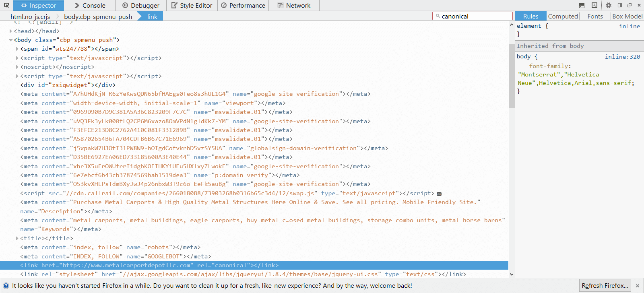Open the Performance tab
Viewport: 644px width, 293px height.
243,6
